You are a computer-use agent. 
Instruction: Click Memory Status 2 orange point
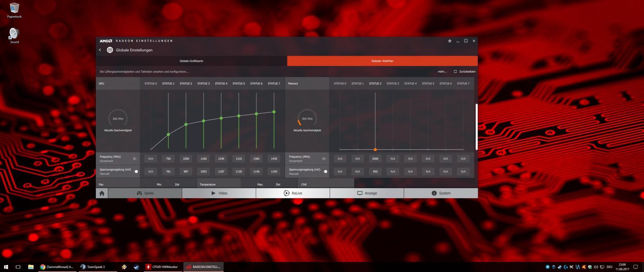click(x=375, y=149)
